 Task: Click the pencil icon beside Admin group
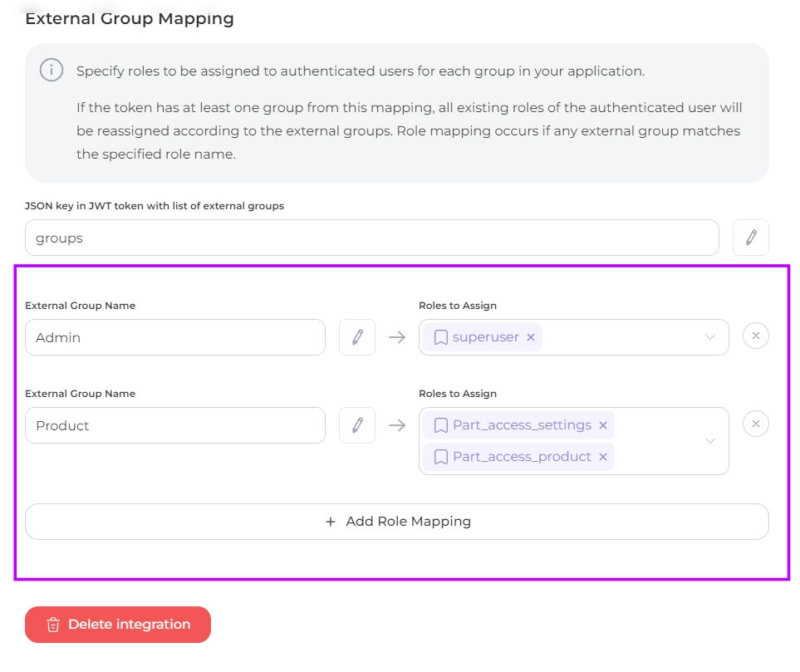(357, 337)
